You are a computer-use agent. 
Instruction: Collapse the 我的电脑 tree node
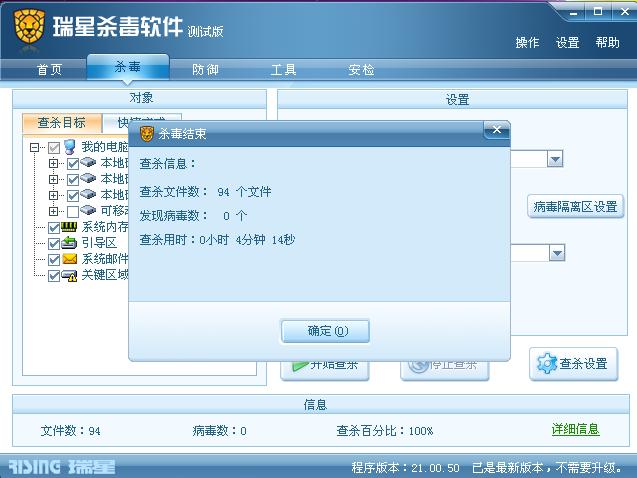(x=35, y=147)
